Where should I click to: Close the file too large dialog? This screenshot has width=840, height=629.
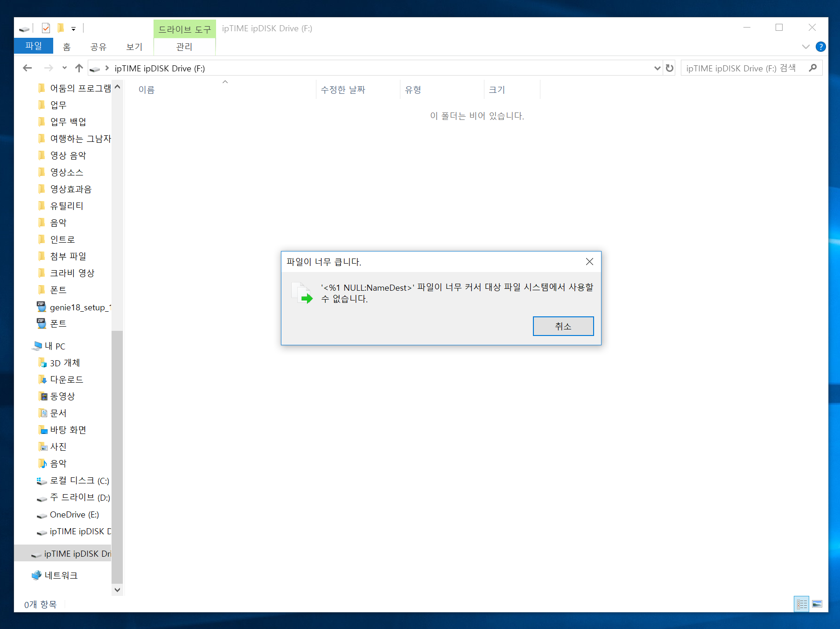tap(589, 262)
